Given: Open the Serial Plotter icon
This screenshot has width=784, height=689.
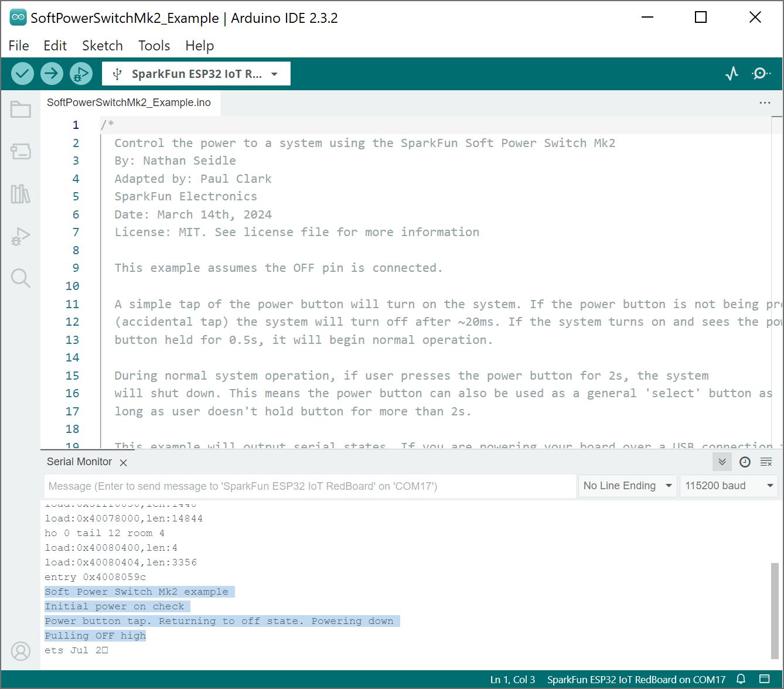Looking at the screenshot, I should pos(732,74).
